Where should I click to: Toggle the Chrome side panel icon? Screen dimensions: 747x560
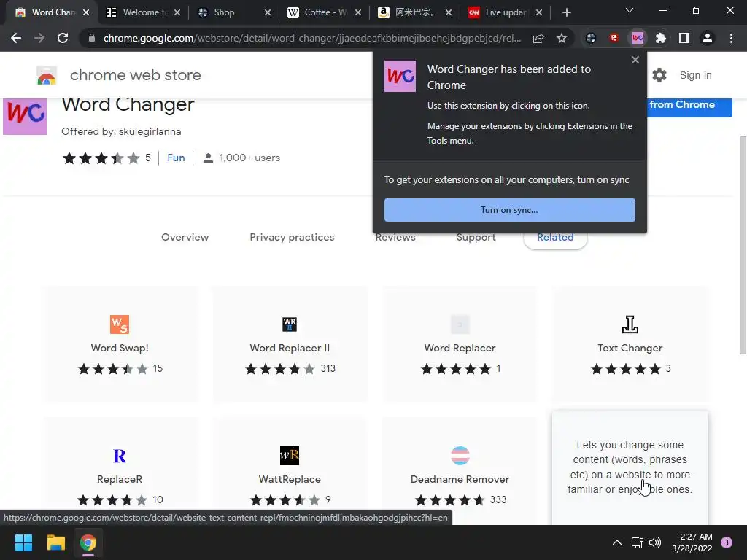click(x=684, y=38)
